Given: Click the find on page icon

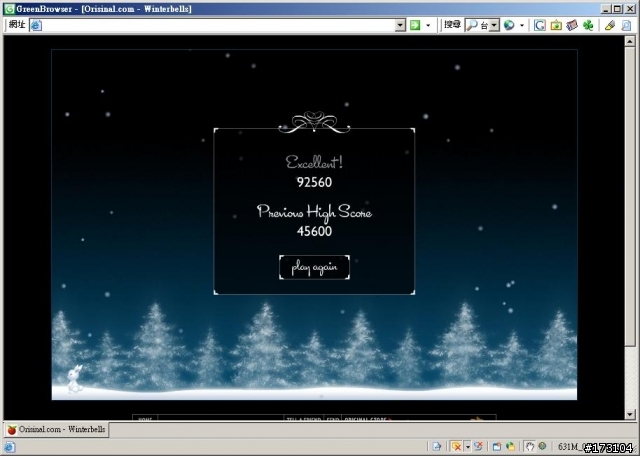Looking at the screenshot, I should [x=626, y=25].
